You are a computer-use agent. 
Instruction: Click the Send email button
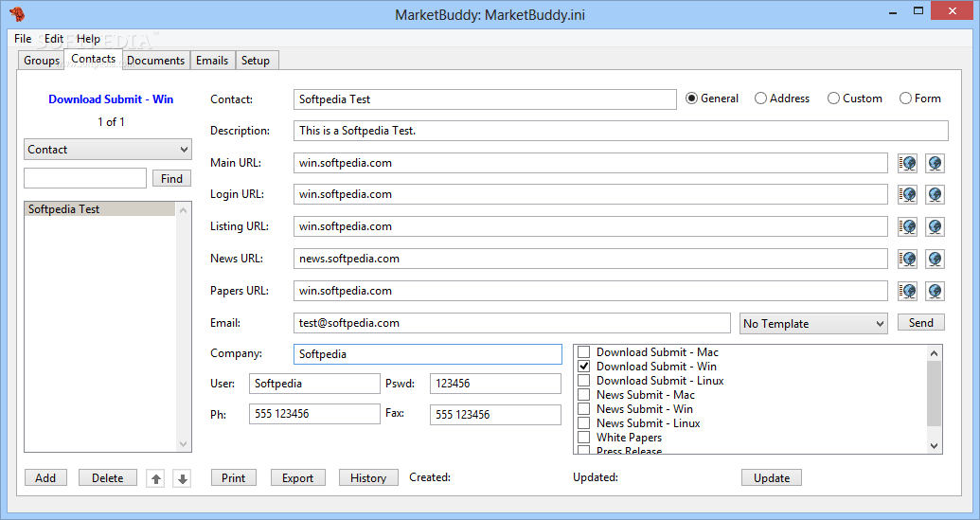click(x=920, y=322)
